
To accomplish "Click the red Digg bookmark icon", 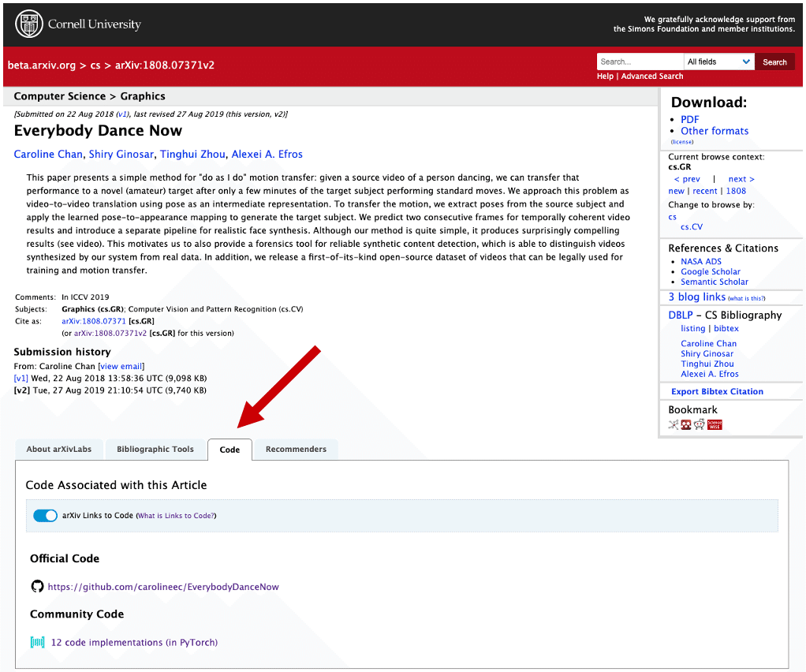I will [687, 424].
